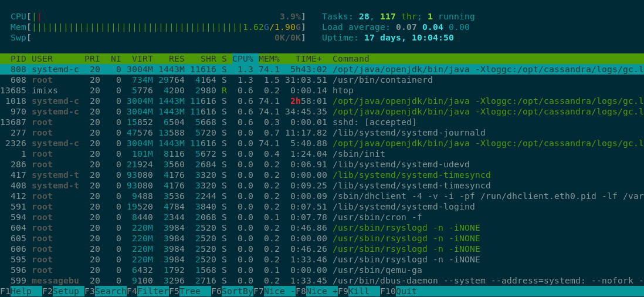Sort processes by MEM% column header
The height and width of the screenshot is (297, 644).
tap(269, 59)
